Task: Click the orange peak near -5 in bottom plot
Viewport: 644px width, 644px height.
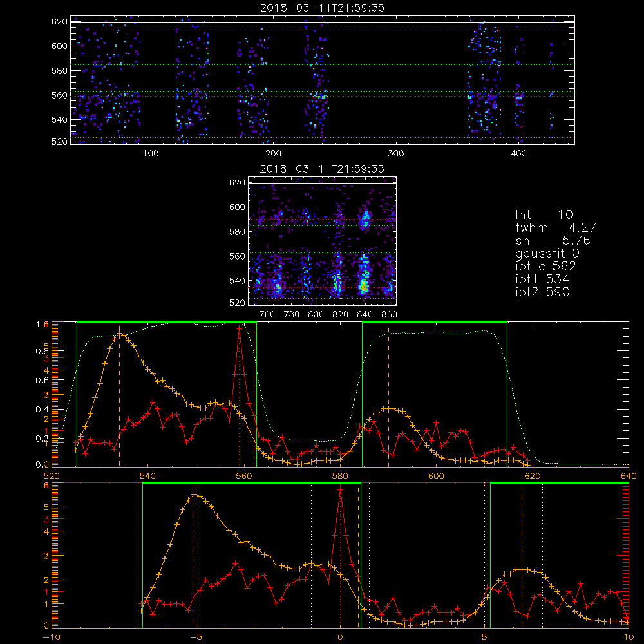Action: click(x=195, y=495)
